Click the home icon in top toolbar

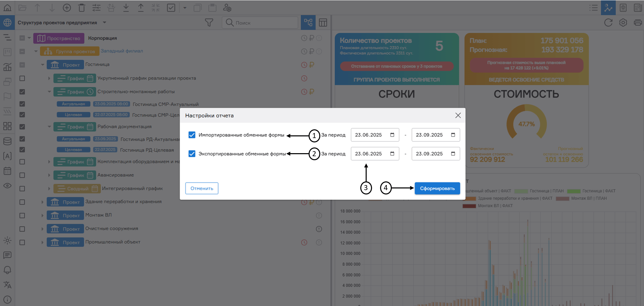(x=7, y=7)
